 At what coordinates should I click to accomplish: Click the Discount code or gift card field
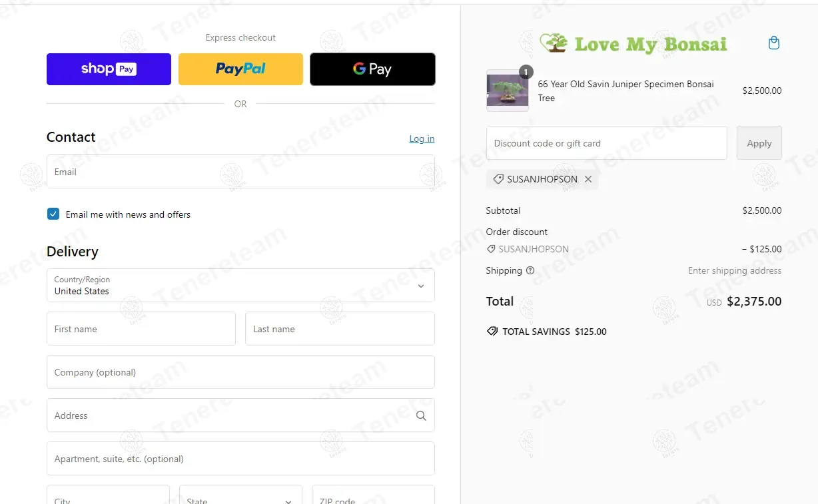click(x=606, y=143)
